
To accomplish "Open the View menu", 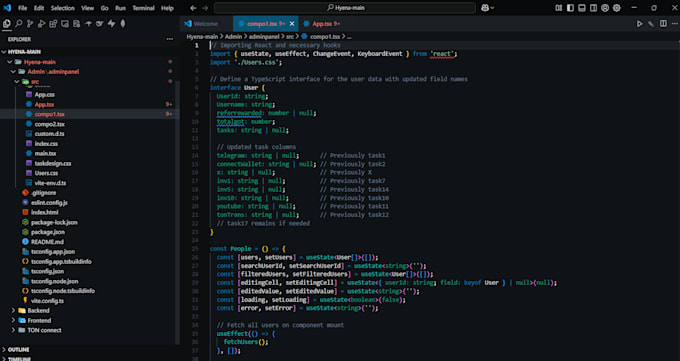I will coord(87,8).
